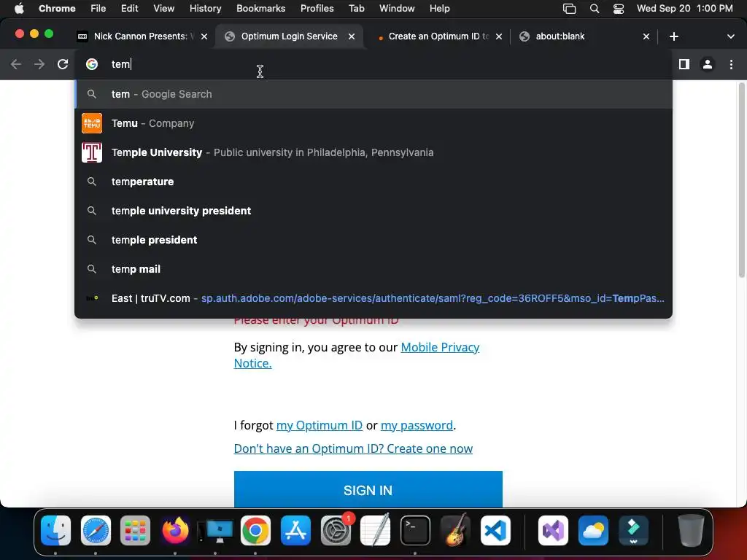
Task: Click the 'my Optimum ID' forgot link
Action: tap(320, 425)
